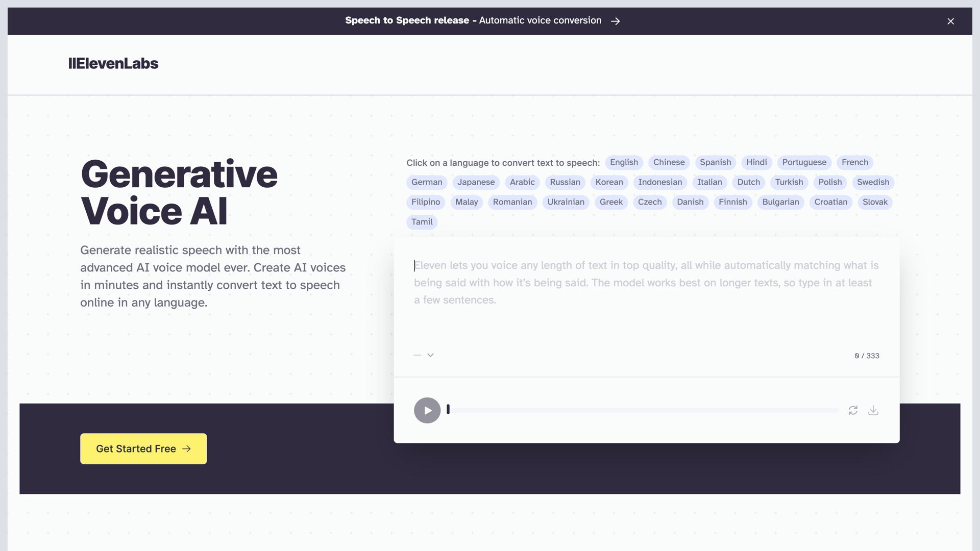Click the arrow in the announcement banner

[x=616, y=21]
